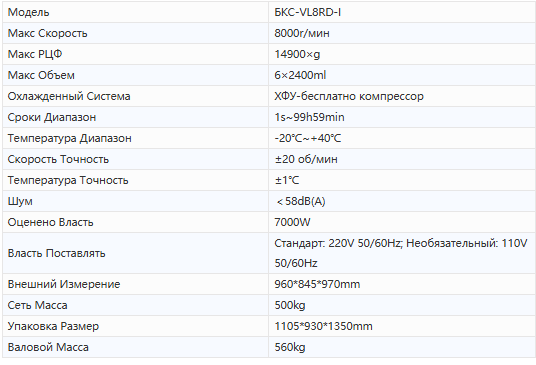Select the Власть Поставлять label
The height and width of the screenshot is (365, 536).
[x=56, y=253]
